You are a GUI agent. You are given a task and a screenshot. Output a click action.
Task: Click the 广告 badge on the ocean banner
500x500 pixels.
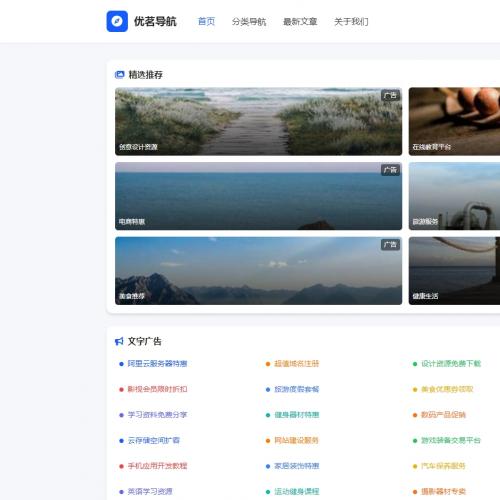(390, 170)
